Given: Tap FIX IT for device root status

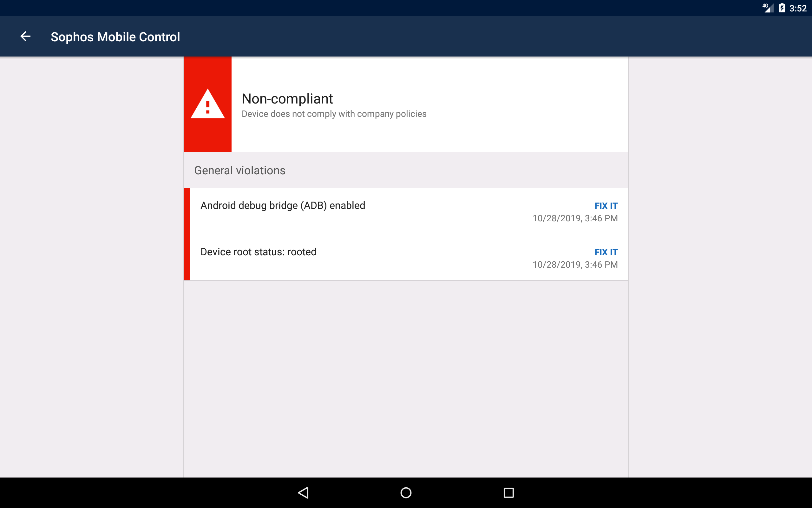Looking at the screenshot, I should (x=606, y=252).
